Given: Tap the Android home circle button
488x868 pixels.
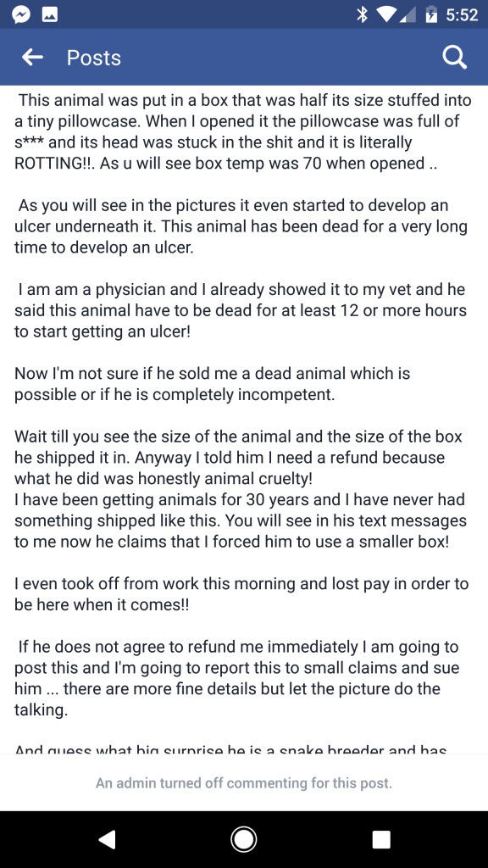Looking at the screenshot, I should pos(243,840).
